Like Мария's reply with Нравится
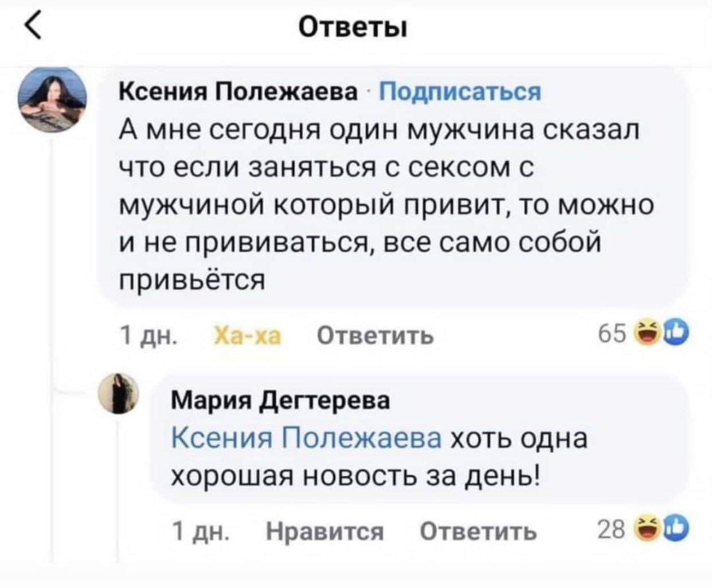Viewport: 712px width, 588px height. 325,532
